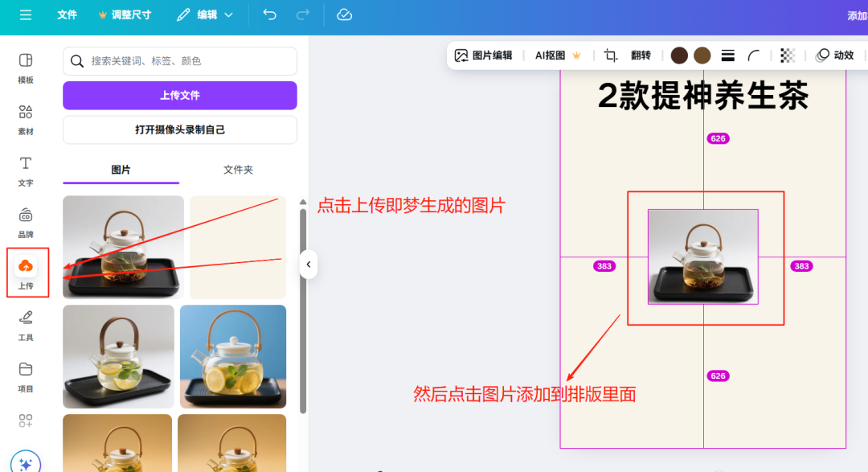Click 调整尺寸 resize option
The image size is (868, 472).
tap(125, 15)
